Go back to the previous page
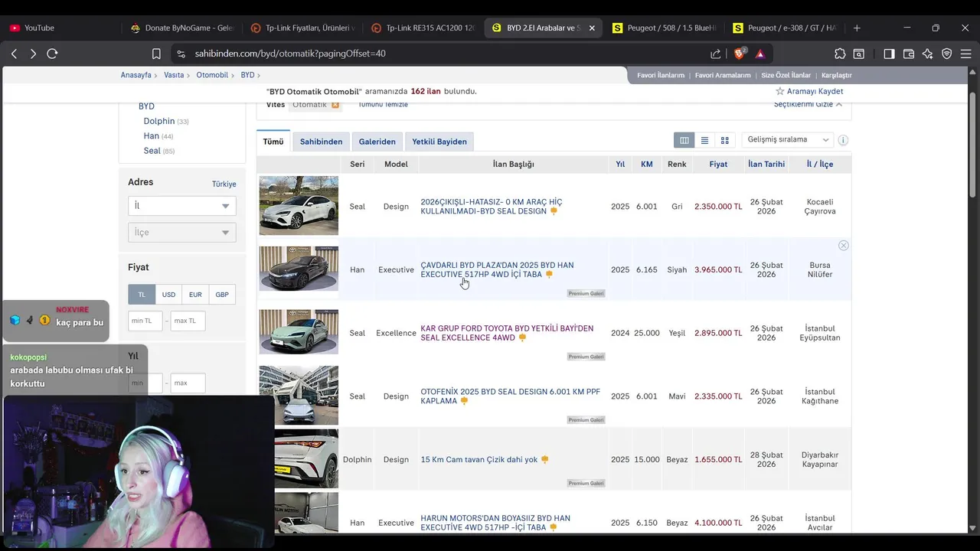 pos(14,54)
